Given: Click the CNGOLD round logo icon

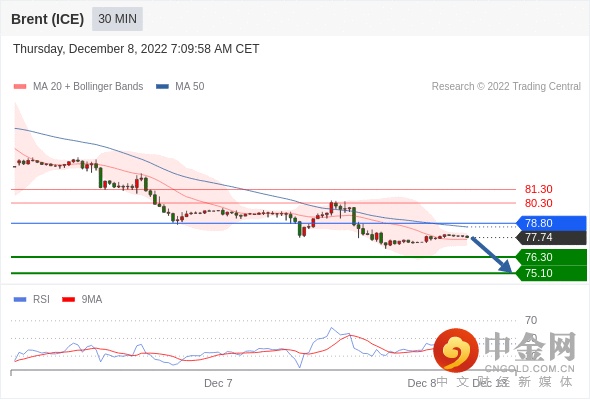Looking at the screenshot, I should coord(456,350).
